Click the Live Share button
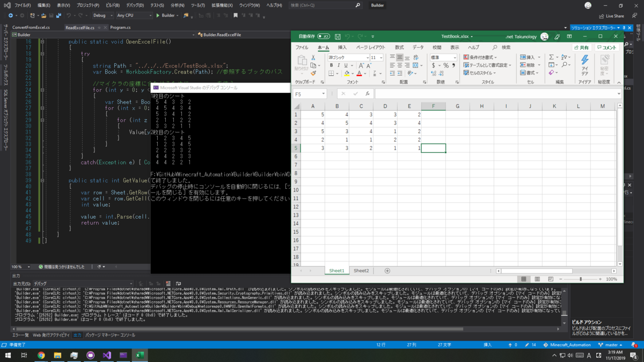644x362 pixels. coord(611,16)
